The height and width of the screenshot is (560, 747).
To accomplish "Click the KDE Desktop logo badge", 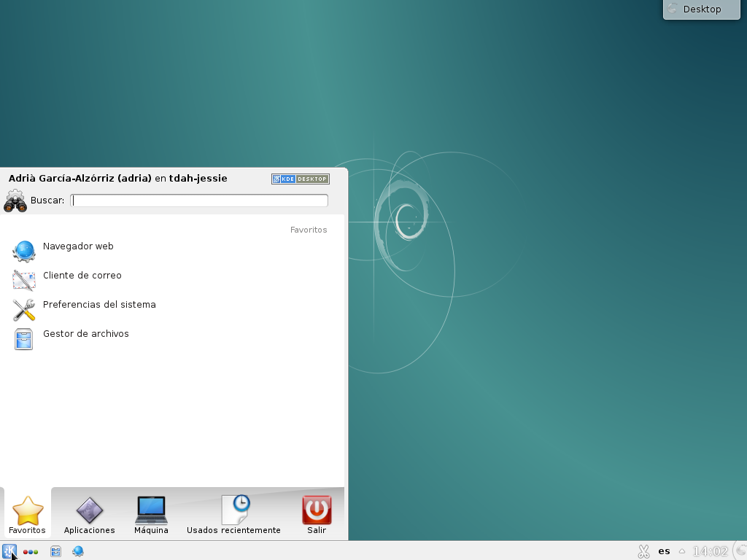I will pos(301,179).
